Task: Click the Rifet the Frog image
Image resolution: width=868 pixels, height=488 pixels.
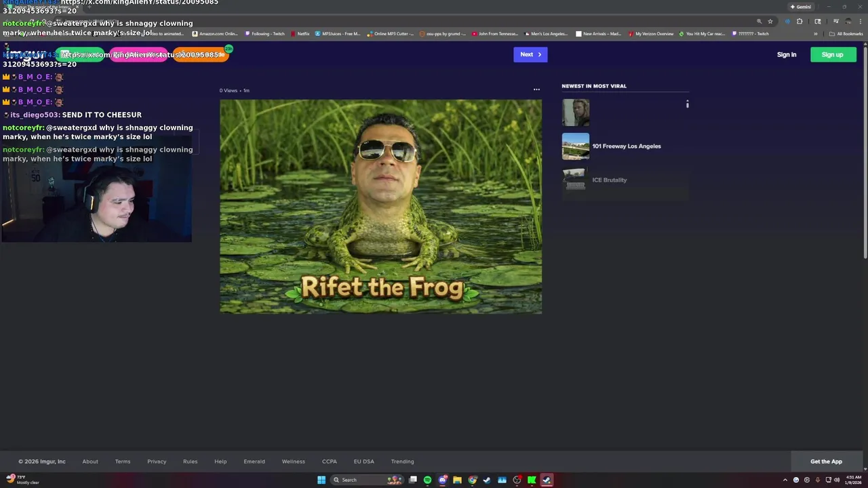Action: point(380,206)
